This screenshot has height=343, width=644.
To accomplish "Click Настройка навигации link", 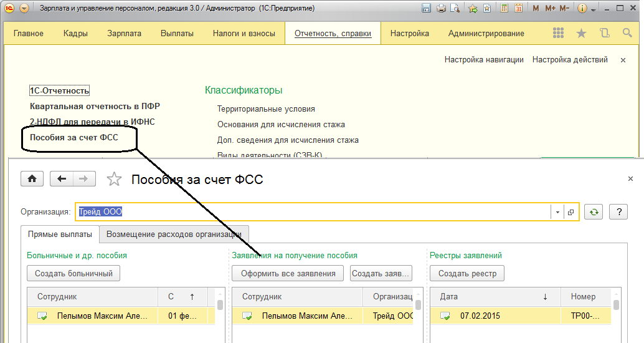I will tap(484, 60).
